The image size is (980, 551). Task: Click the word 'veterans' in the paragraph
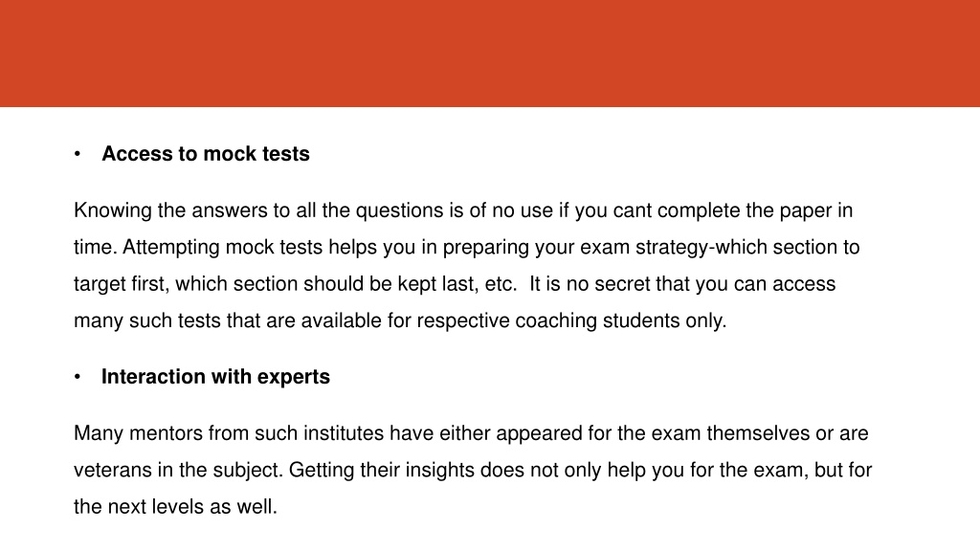[x=113, y=470]
